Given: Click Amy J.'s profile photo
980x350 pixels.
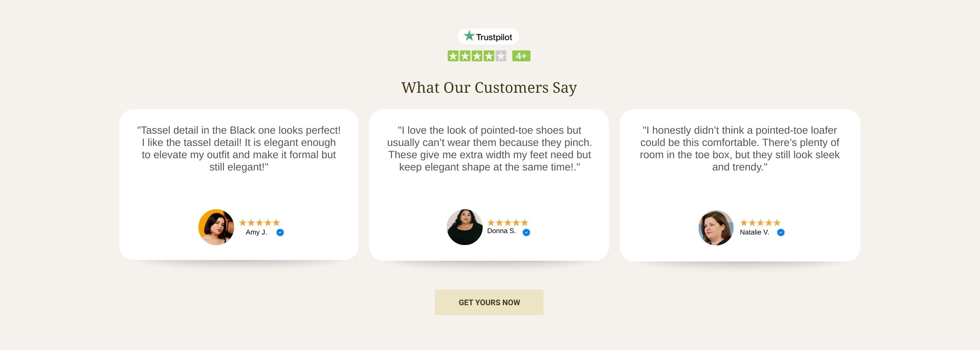Looking at the screenshot, I should (216, 227).
